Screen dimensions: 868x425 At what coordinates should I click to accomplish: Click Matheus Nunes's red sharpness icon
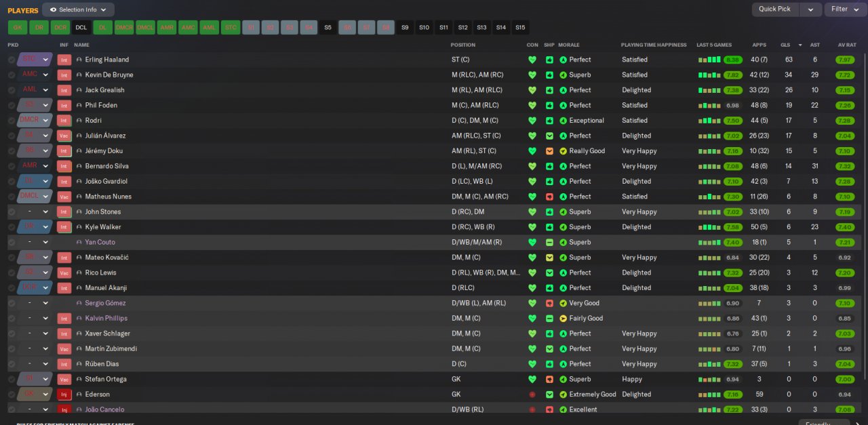click(x=549, y=197)
